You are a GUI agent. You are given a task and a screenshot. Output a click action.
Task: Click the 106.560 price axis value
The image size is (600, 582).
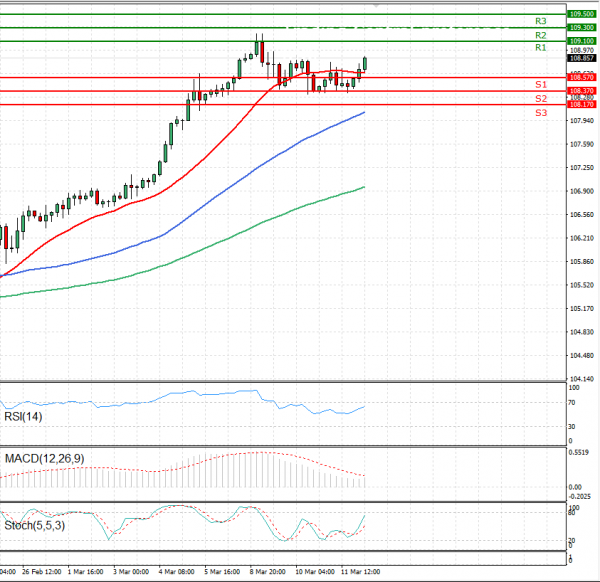[x=582, y=215]
